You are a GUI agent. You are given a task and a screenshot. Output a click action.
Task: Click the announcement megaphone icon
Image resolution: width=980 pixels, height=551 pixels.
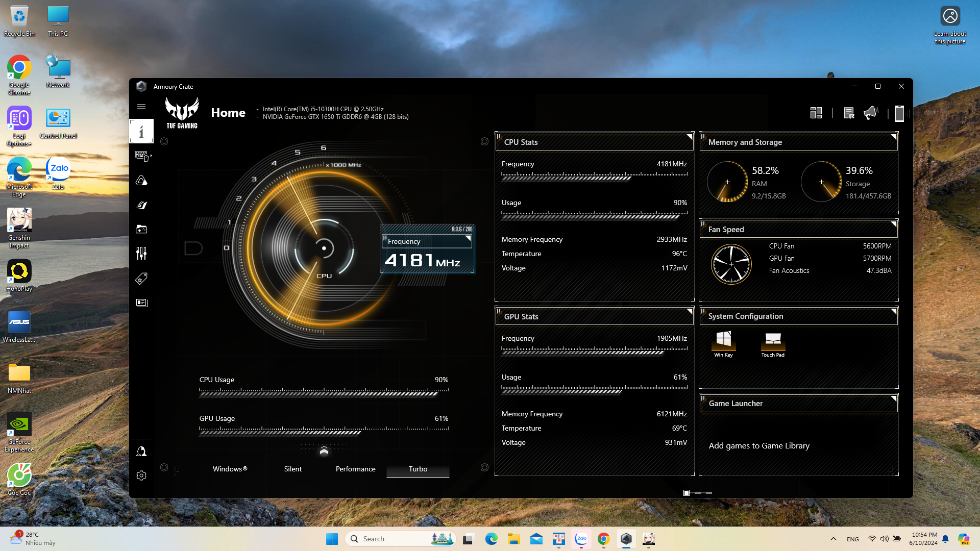871,113
